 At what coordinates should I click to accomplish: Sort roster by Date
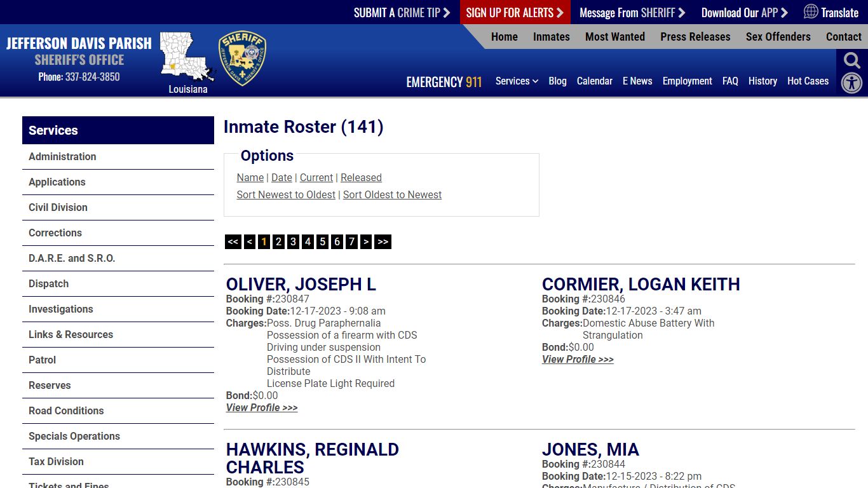(x=281, y=177)
